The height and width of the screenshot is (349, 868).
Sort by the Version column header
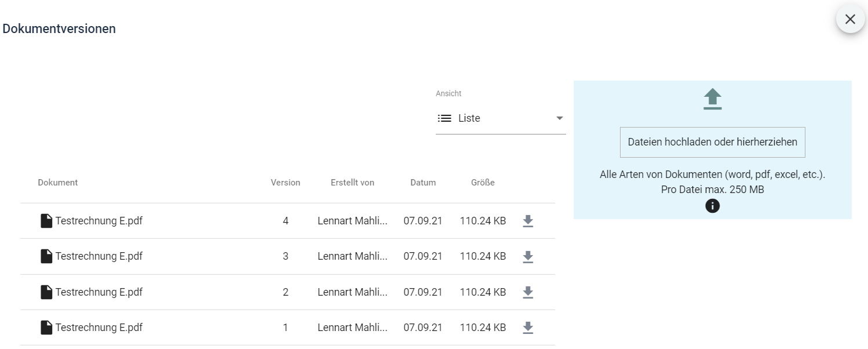285,183
